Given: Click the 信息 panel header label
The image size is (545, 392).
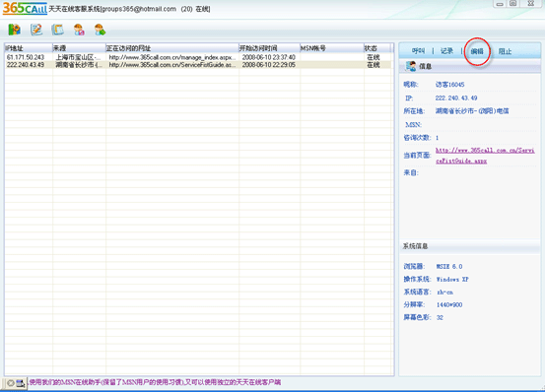Looking at the screenshot, I should tap(425, 66).
